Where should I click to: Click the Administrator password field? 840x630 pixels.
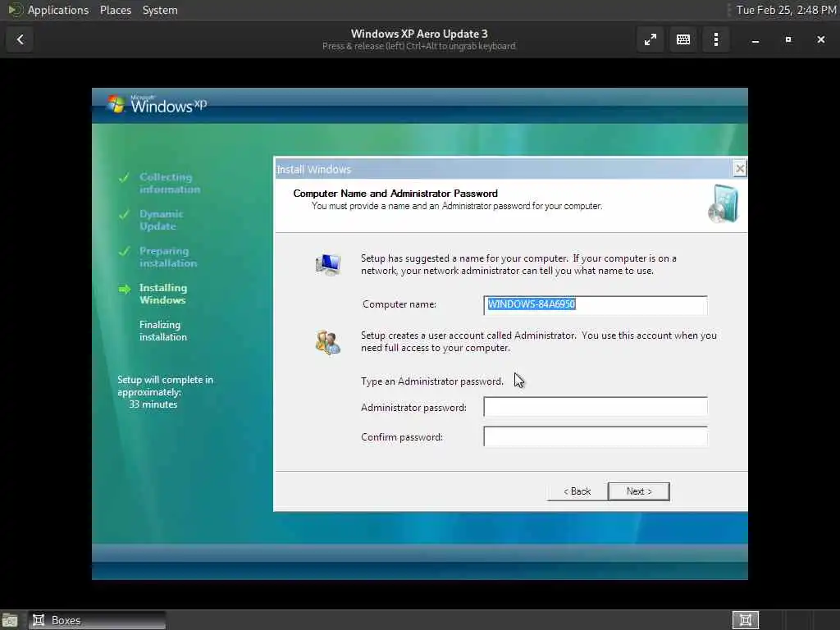596,407
